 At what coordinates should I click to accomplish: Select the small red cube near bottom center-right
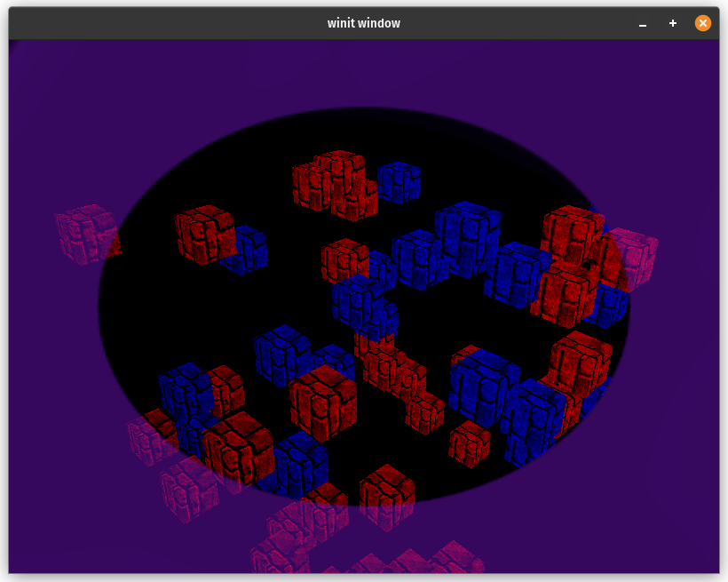pos(469,442)
